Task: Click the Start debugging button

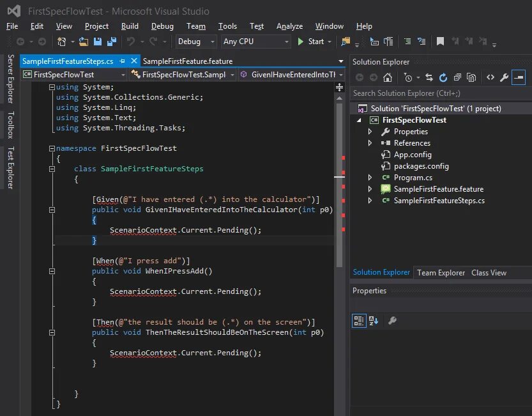Action: 311,42
